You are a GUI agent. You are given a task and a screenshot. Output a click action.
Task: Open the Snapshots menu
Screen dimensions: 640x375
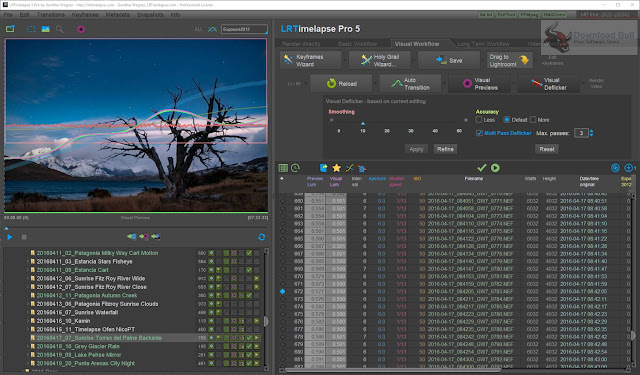point(150,15)
